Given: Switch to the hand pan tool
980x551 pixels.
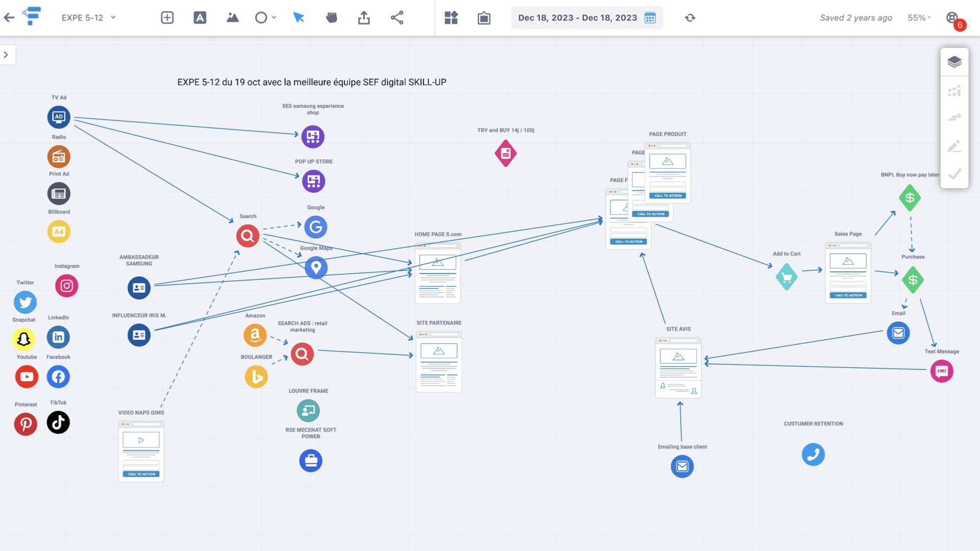Looking at the screenshot, I should pyautogui.click(x=331, y=17).
